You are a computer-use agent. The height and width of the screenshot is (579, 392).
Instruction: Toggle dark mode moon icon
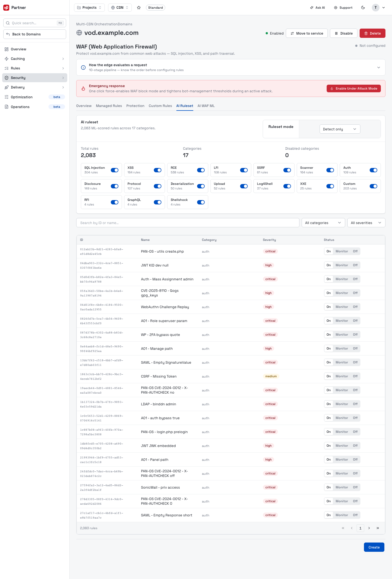tap(363, 8)
